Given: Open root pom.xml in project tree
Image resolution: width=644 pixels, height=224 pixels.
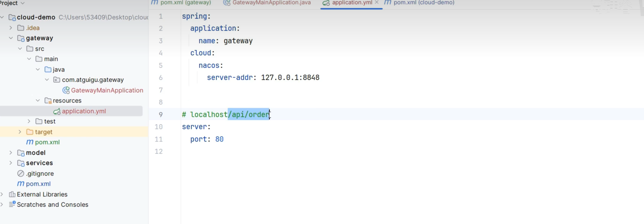Looking at the screenshot, I should 38,184.
